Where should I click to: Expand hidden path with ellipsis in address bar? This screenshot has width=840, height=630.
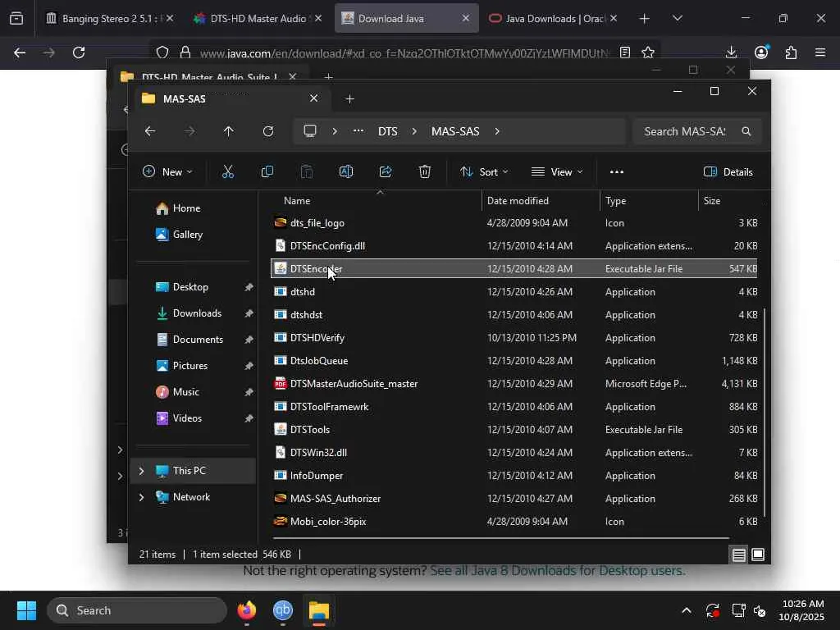click(358, 131)
